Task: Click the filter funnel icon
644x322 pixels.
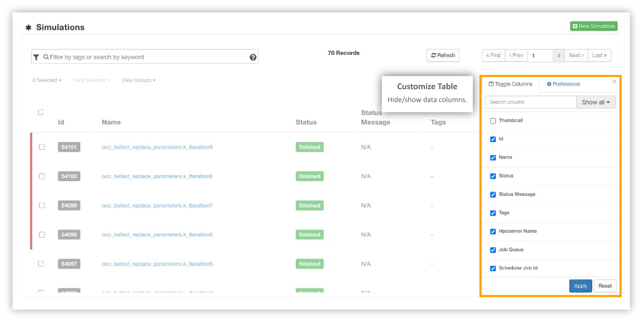Action: point(36,57)
